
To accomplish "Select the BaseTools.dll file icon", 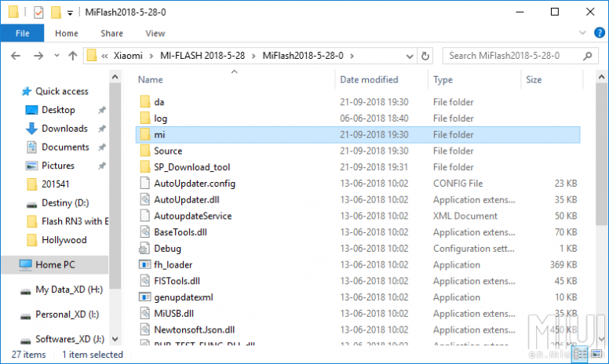I will click(145, 232).
